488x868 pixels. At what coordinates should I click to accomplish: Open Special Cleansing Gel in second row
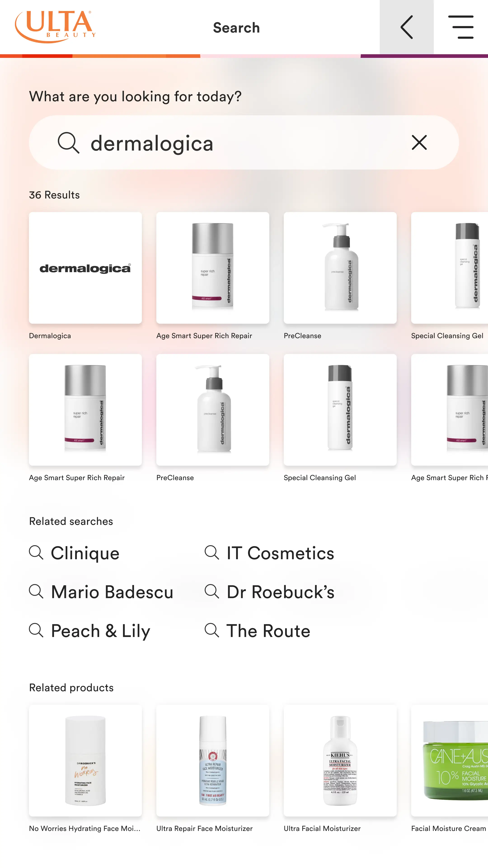[340, 418]
